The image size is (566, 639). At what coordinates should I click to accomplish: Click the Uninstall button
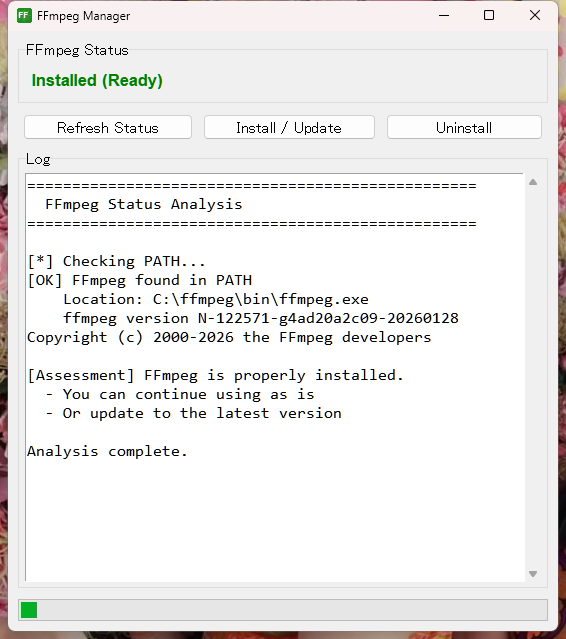pos(464,128)
